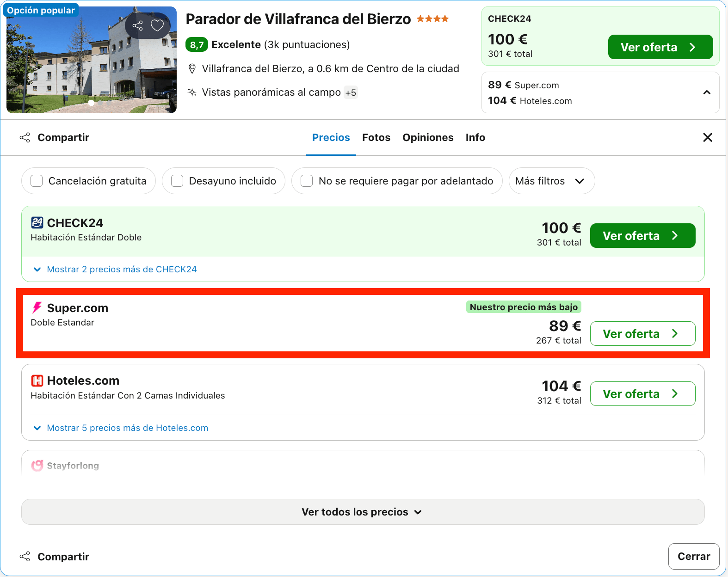Image resolution: width=728 pixels, height=577 pixels.
Task: Open the Más filtros dropdown
Action: [551, 181]
